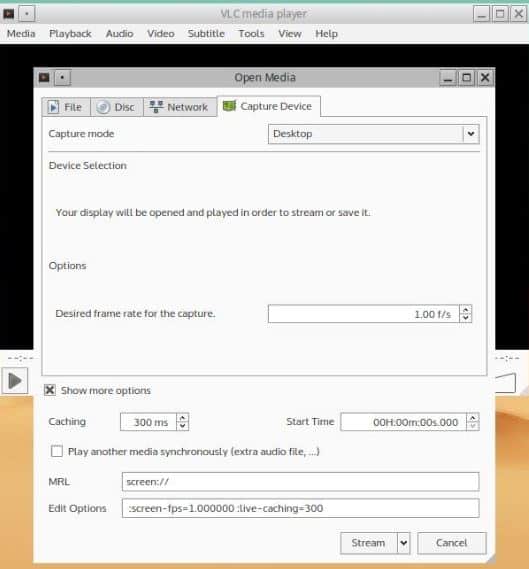Viewport: 529px width, 569px height.
Task: Click the Edit Options text field
Action: coord(300,508)
